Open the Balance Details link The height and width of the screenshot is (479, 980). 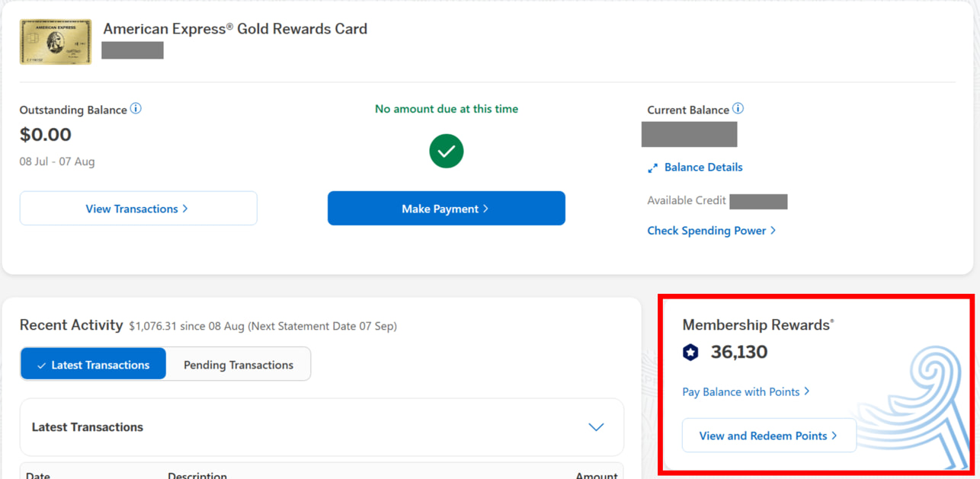click(x=703, y=168)
